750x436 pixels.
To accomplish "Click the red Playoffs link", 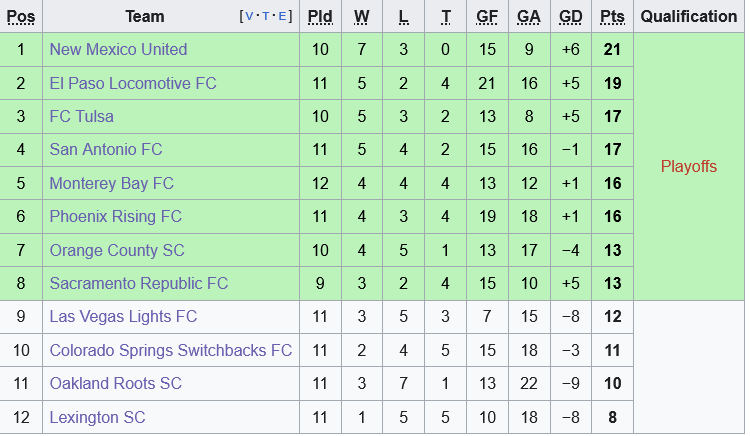I will coord(689,167).
